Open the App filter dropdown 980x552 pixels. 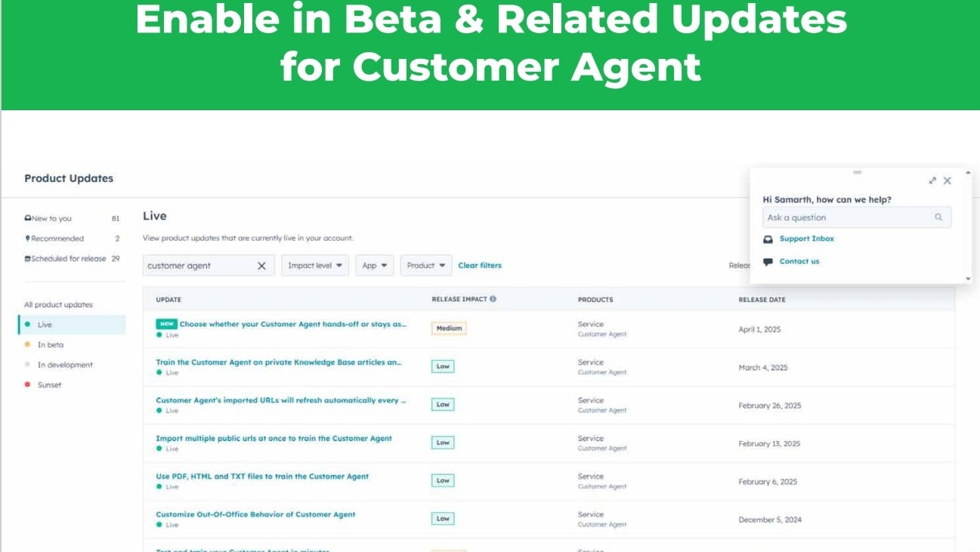tap(375, 266)
